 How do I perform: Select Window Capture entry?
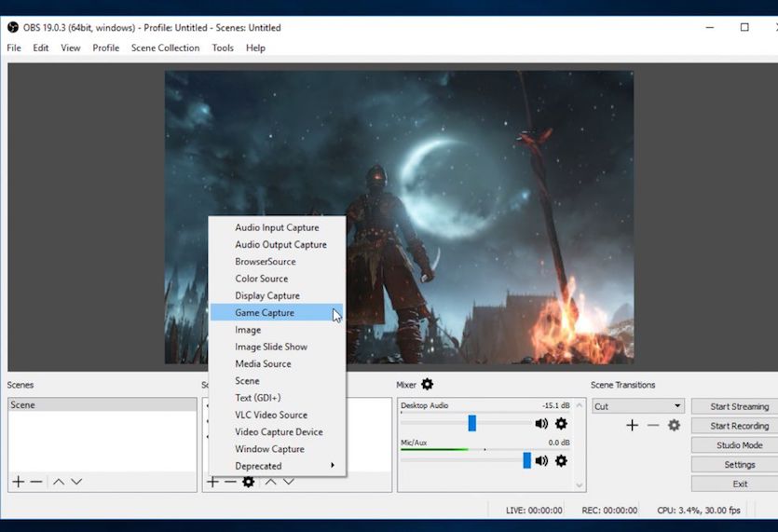pos(277,449)
